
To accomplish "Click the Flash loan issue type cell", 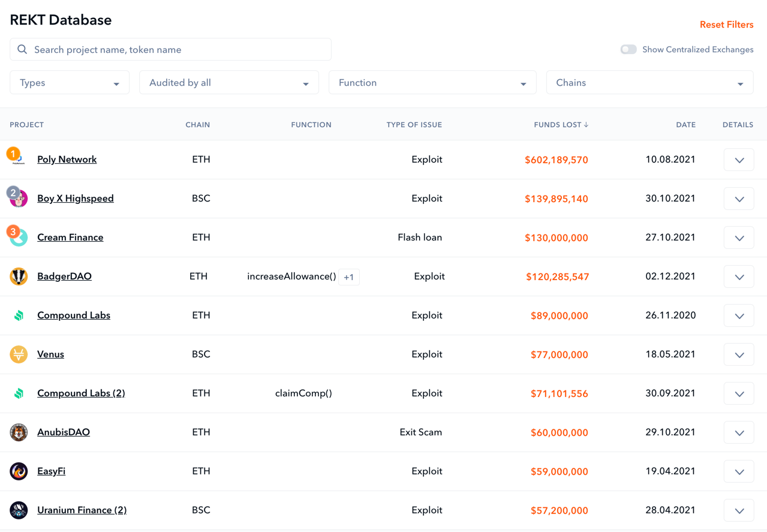I will (420, 238).
